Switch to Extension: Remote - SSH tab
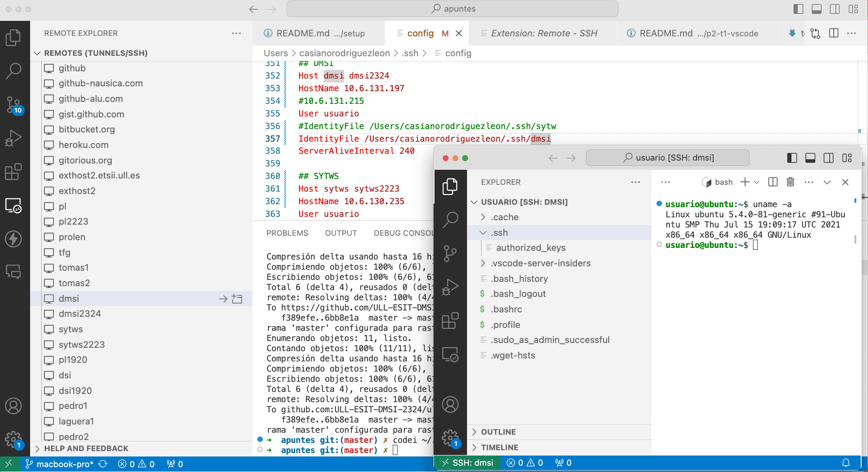 (x=544, y=33)
